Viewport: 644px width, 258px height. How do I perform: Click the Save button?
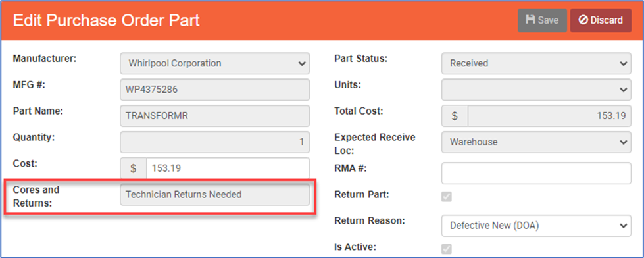click(x=542, y=20)
